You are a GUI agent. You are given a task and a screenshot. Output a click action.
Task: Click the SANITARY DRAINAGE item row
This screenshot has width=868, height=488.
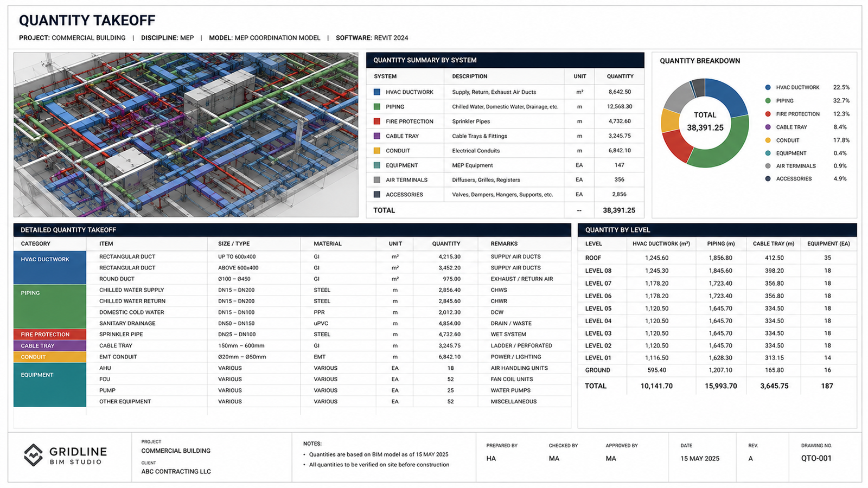[x=335, y=323]
